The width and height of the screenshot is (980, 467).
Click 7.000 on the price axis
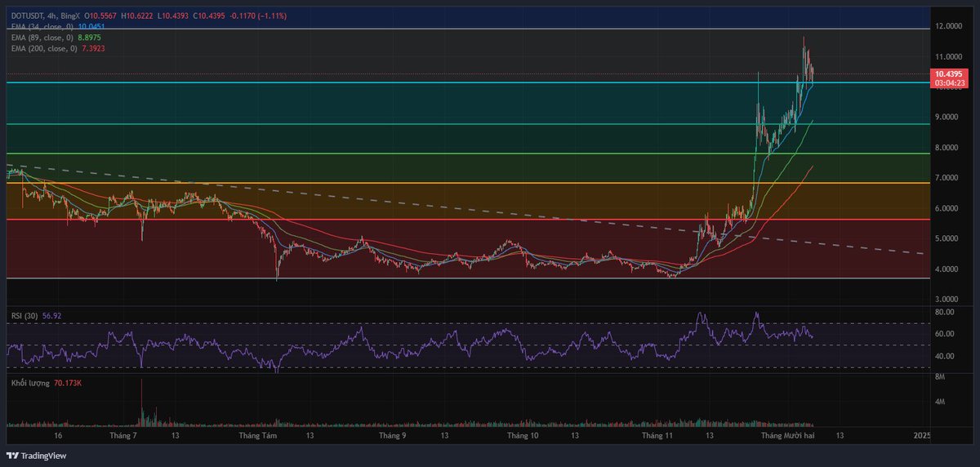946,178
